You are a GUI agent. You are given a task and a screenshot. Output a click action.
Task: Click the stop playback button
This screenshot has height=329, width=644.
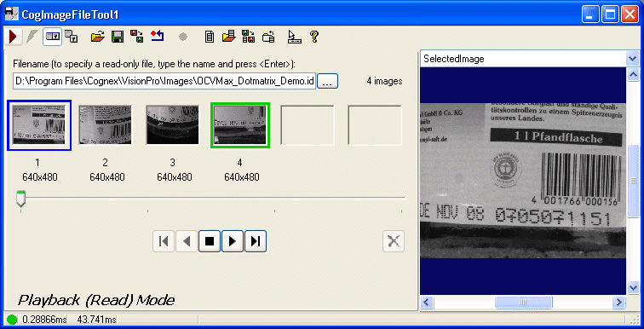click(210, 241)
